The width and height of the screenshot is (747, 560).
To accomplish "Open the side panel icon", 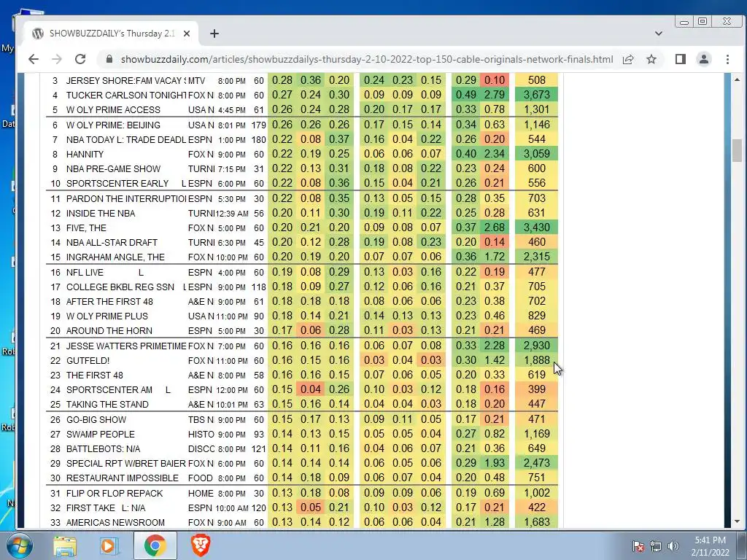I will (681, 59).
